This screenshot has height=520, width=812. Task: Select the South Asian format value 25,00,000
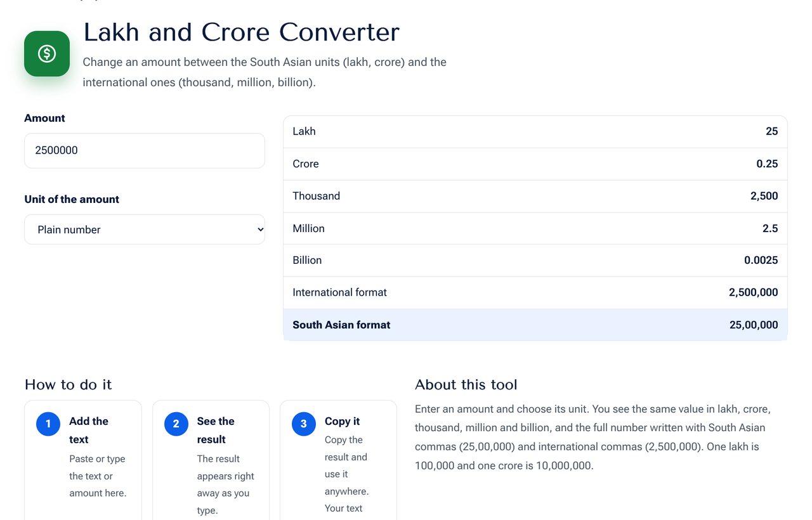754,325
